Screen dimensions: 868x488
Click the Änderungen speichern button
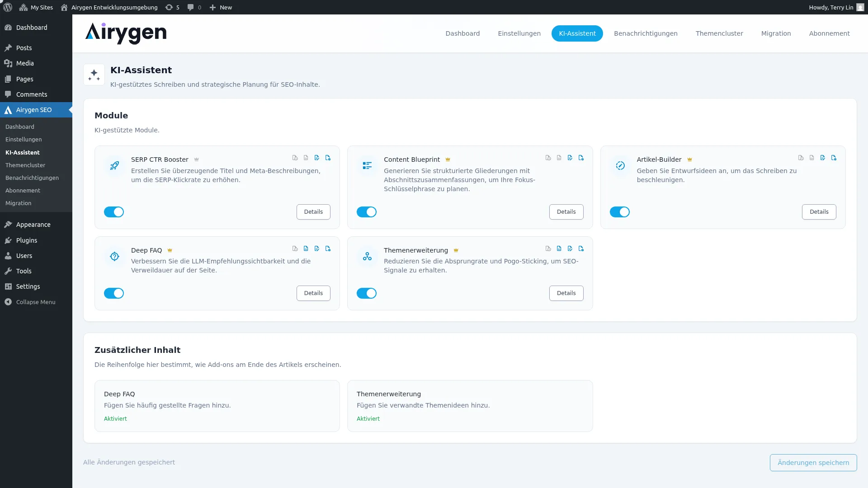pyautogui.click(x=813, y=463)
